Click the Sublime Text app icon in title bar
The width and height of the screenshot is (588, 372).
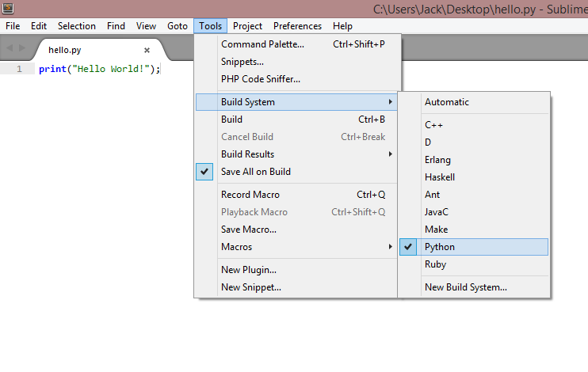7,7
